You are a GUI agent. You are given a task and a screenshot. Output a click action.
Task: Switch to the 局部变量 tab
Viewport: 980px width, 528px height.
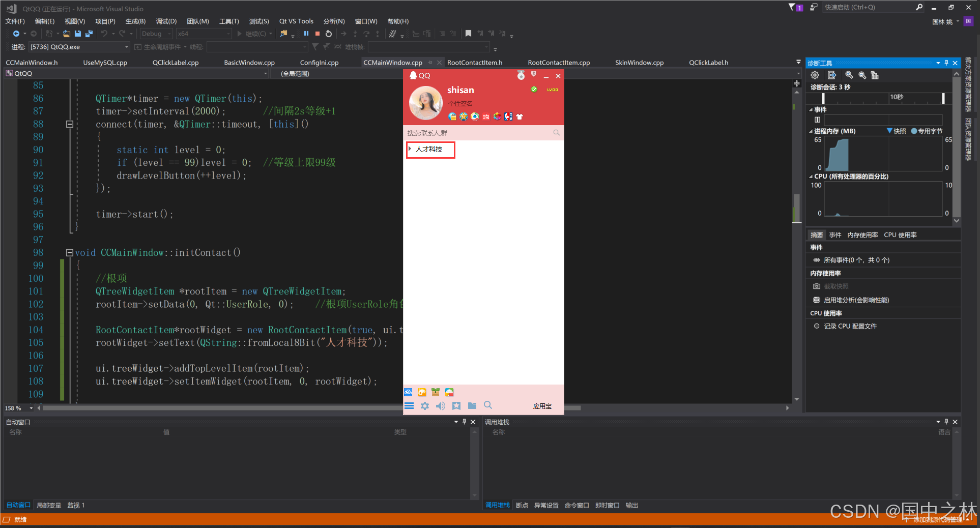[x=49, y=505]
